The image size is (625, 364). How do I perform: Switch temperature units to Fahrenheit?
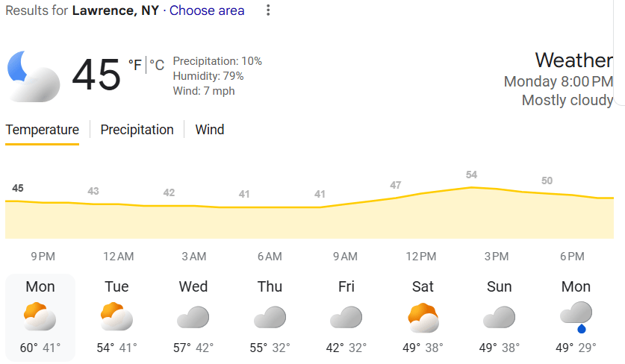pyautogui.click(x=134, y=66)
